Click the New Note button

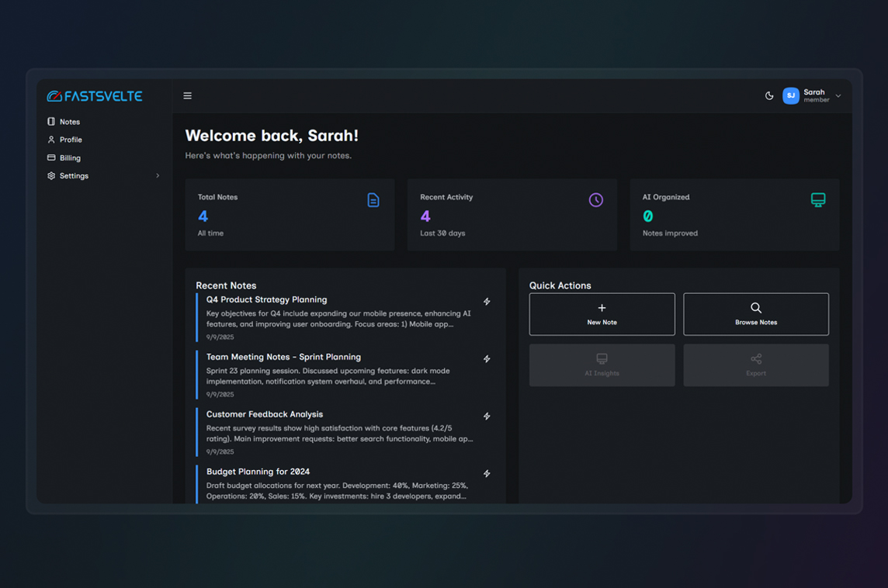pos(602,314)
